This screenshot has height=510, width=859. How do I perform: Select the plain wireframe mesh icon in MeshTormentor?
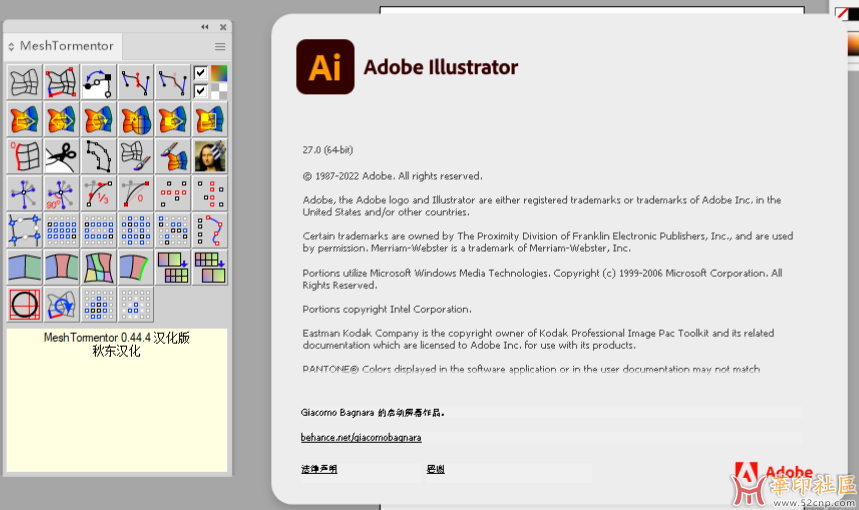[25, 82]
